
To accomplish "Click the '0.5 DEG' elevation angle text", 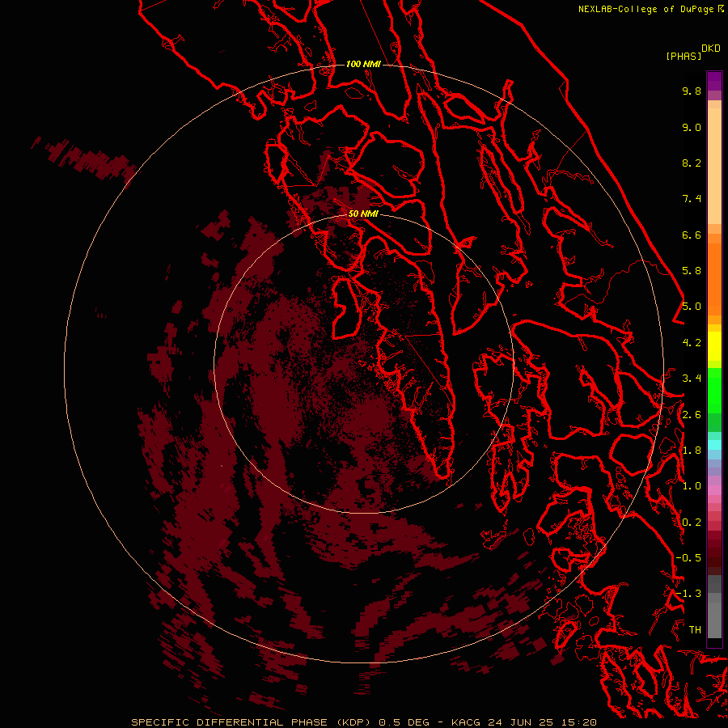I will point(404,722).
